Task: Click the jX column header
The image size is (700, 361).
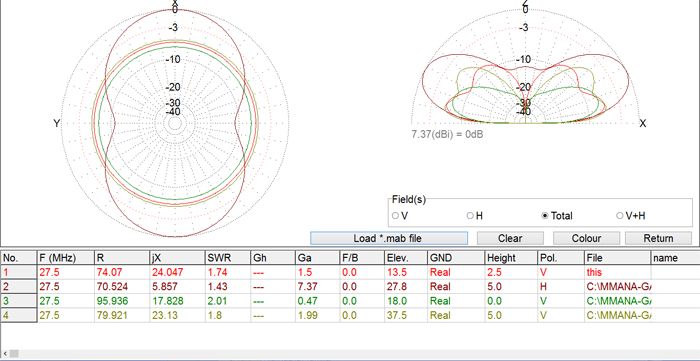Action: tap(177, 257)
